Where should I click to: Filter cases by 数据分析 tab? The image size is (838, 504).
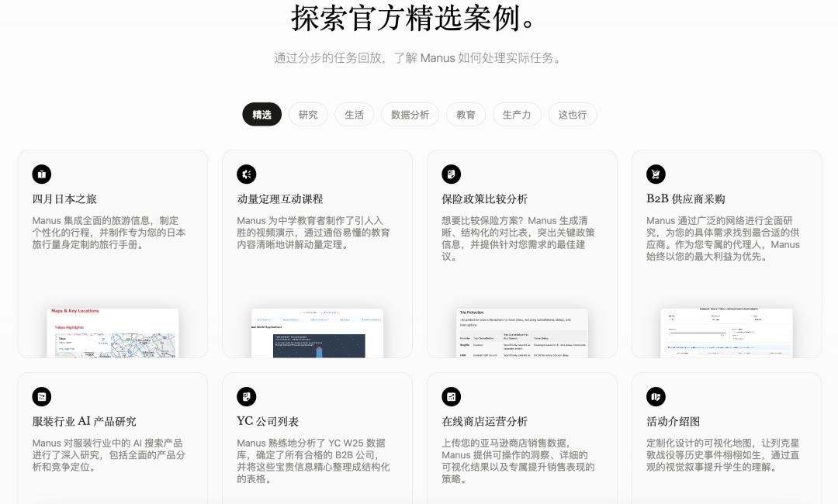point(410,115)
